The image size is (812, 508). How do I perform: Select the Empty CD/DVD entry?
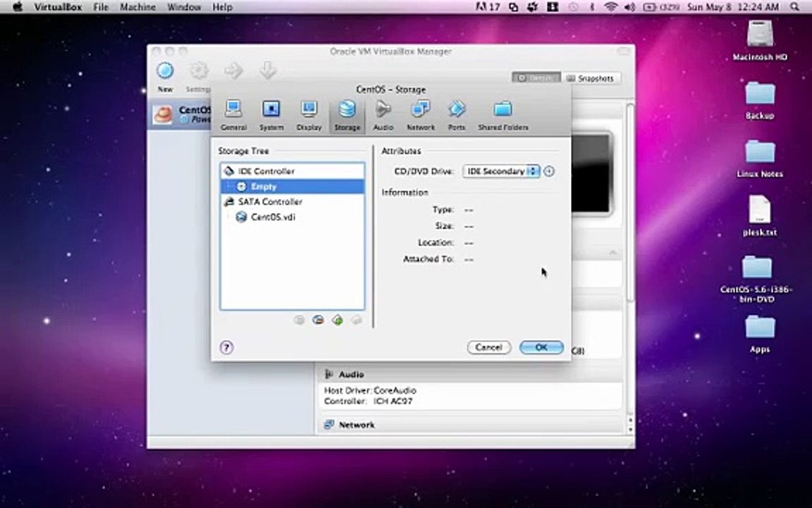coord(293,186)
